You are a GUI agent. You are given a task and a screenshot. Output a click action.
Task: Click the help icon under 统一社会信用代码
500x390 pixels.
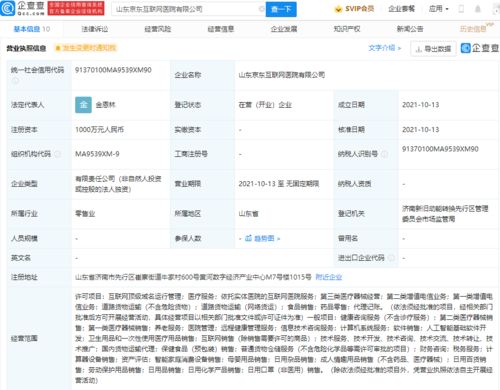point(15,80)
